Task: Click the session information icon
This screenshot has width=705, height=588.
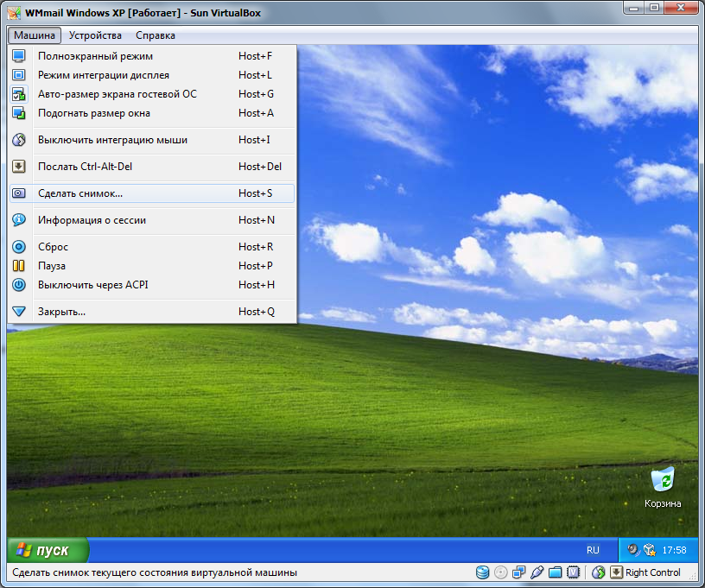Action: click(19, 219)
